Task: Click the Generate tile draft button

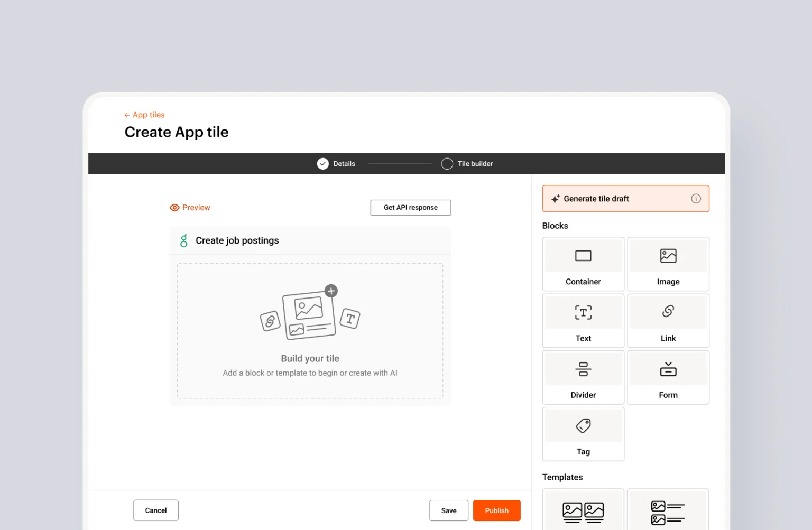Action: pyautogui.click(x=596, y=198)
